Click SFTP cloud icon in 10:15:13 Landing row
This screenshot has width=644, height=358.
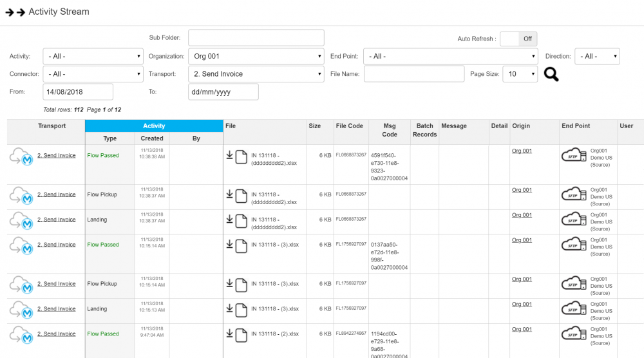tap(574, 310)
